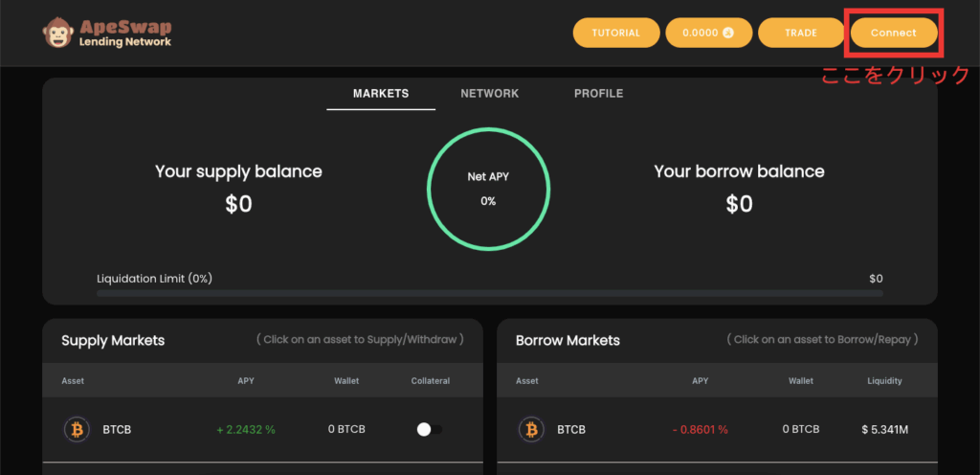The width and height of the screenshot is (980, 475).
Task: Click the BTCB coin icon in Borrow Markets
Action: click(530, 429)
